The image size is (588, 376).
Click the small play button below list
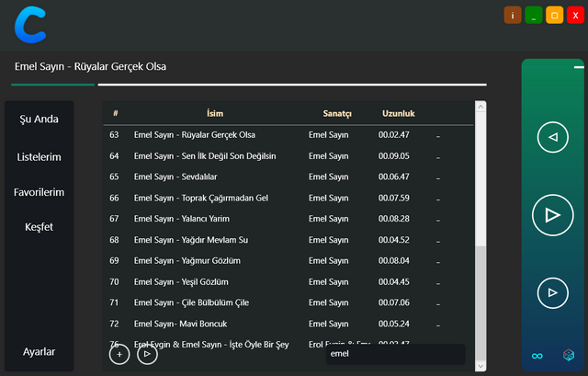[x=147, y=355]
